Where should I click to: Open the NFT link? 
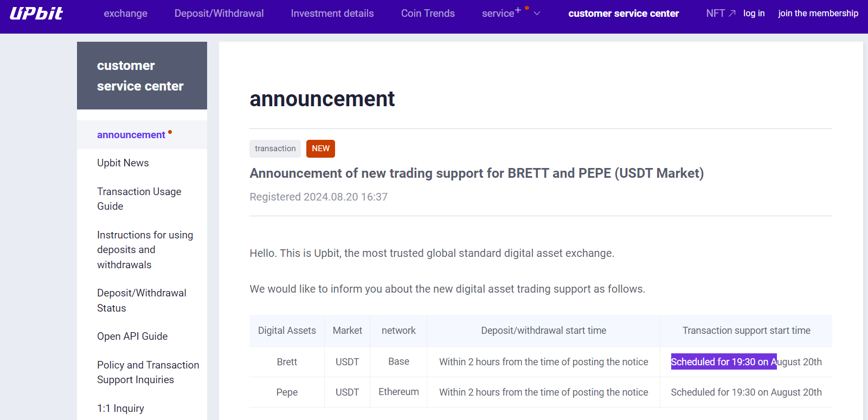coord(716,14)
